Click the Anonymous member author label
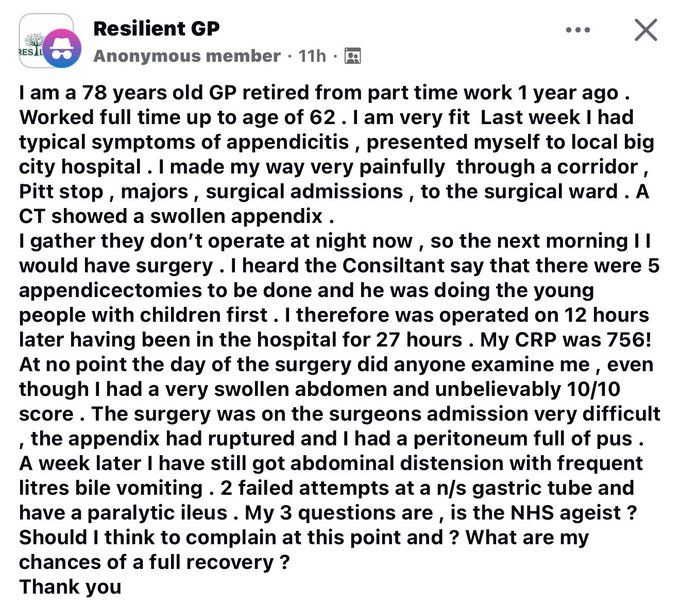 (x=186, y=57)
